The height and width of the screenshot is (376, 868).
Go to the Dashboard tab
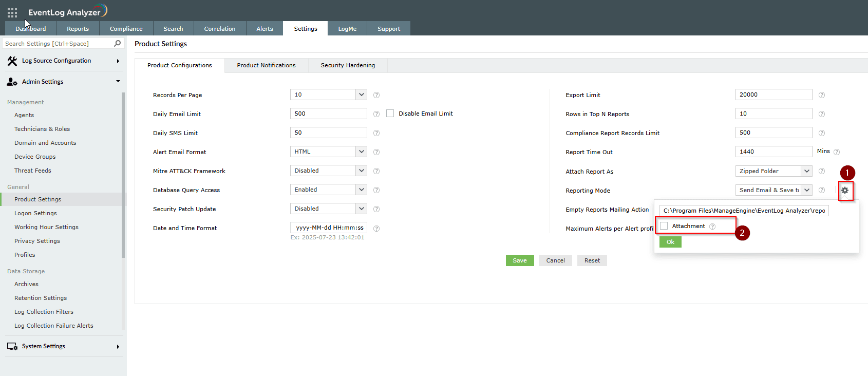[x=31, y=29]
